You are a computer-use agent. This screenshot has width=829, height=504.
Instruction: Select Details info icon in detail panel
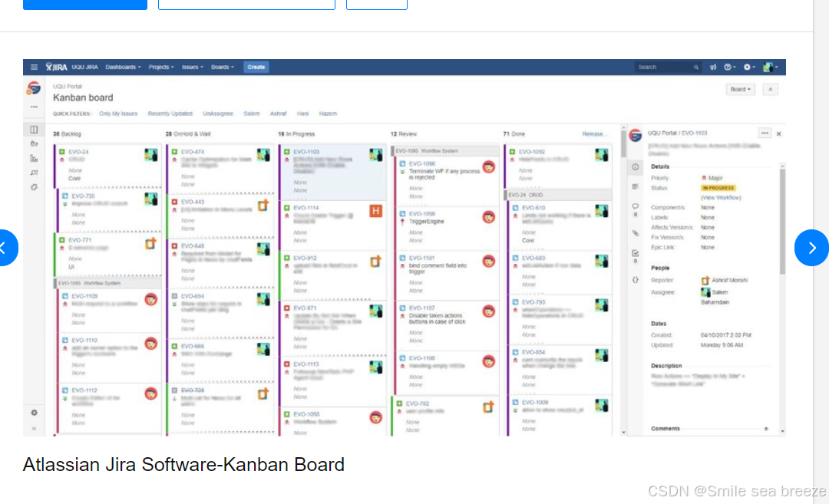[635, 167]
